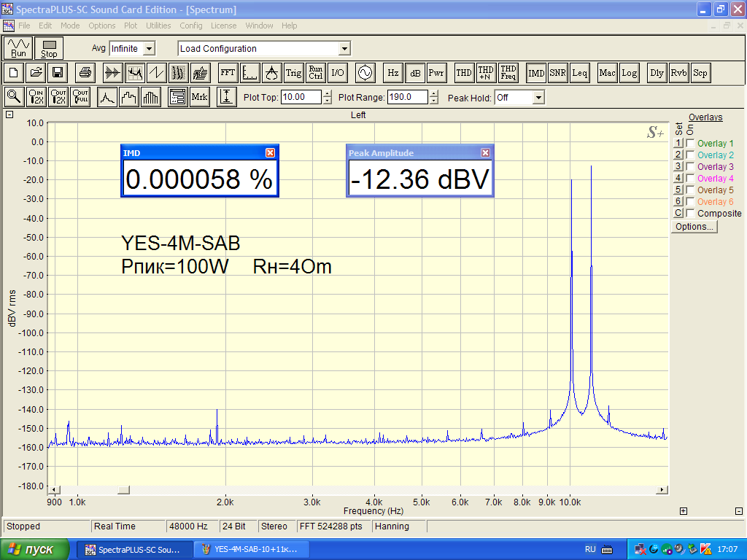This screenshot has width=747, height=560.
Task: Toggle IMD measurement button
Action: [536, 73]
